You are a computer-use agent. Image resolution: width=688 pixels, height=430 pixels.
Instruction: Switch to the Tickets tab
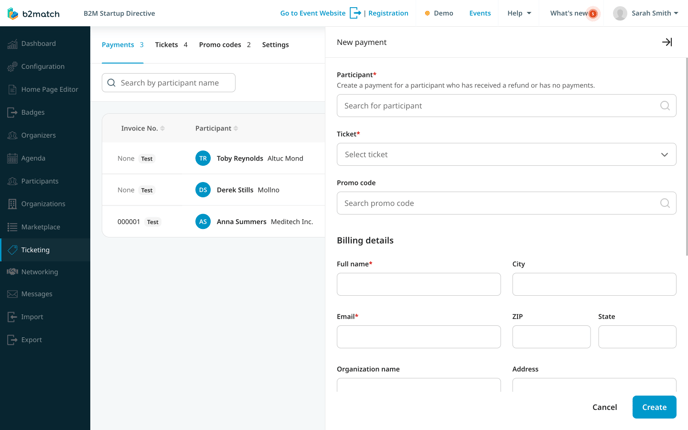coord(171,45)
